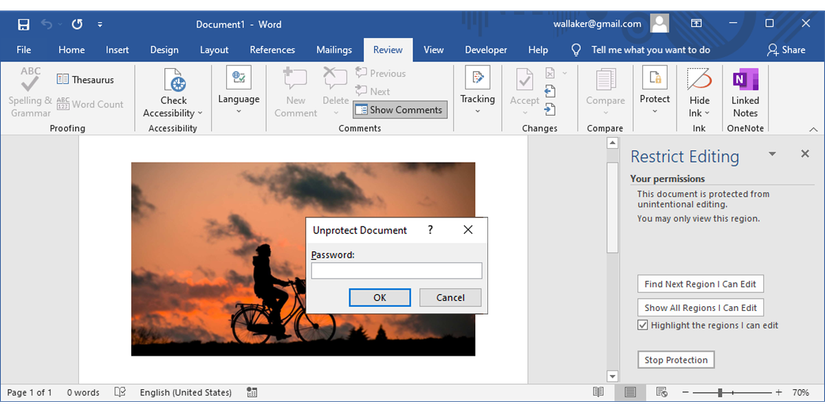The height and width of the screenshot is (413, 825).
Task: Switch to Read Mode view in status bar
Action: pyautogui.click(x=599, y=393)
